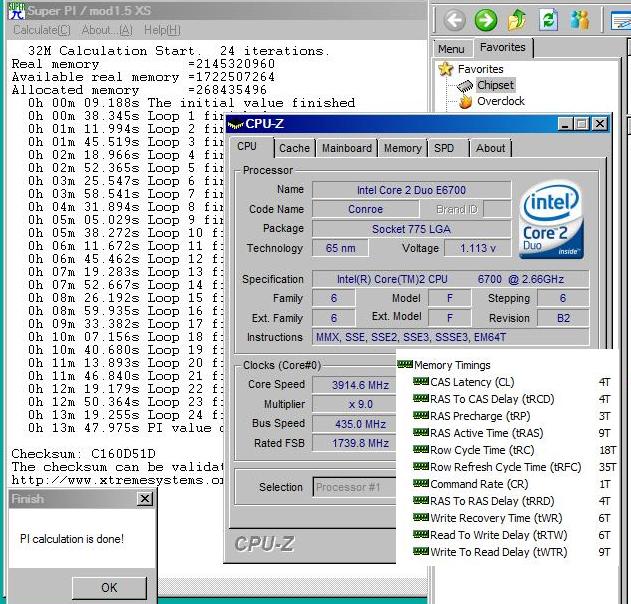Click the Command Rate (CR) row icon

click(x=421, y=483)
